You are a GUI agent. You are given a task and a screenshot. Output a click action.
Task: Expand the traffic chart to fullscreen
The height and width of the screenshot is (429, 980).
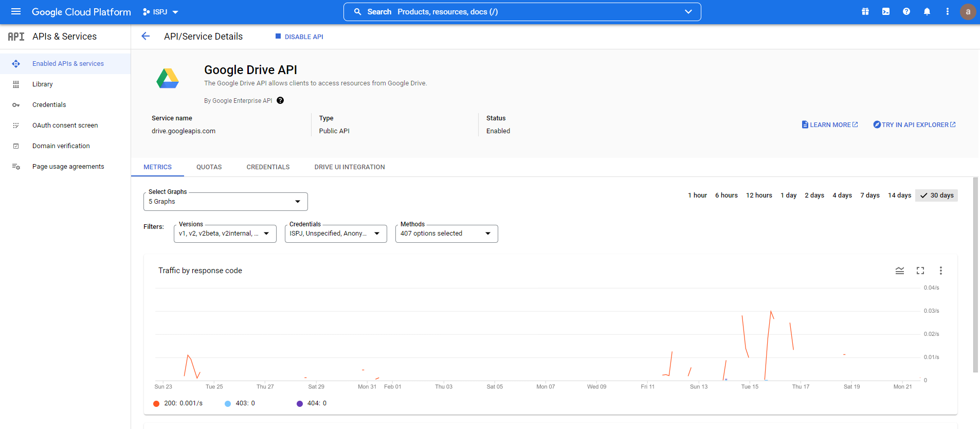[920, 271]
